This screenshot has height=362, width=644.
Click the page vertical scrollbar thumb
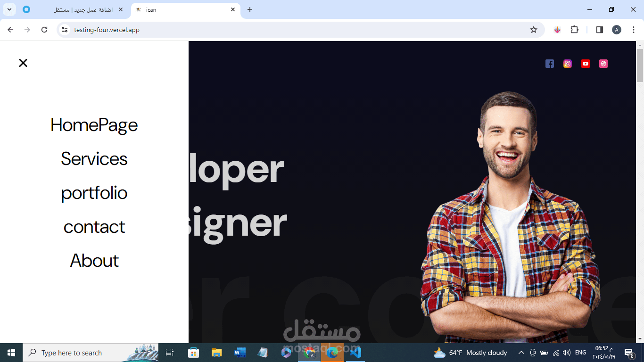pos(640,65)
